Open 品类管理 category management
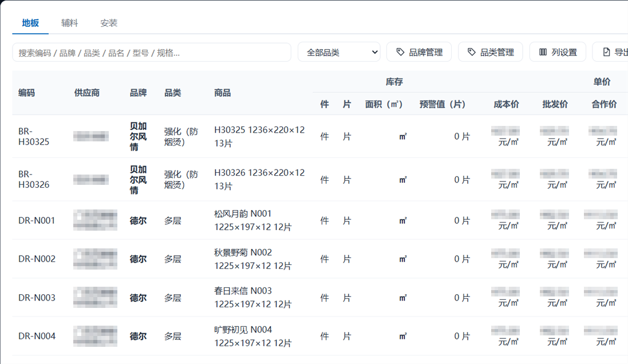This screenshot has height=364, width=628. [x=490, y=52]
